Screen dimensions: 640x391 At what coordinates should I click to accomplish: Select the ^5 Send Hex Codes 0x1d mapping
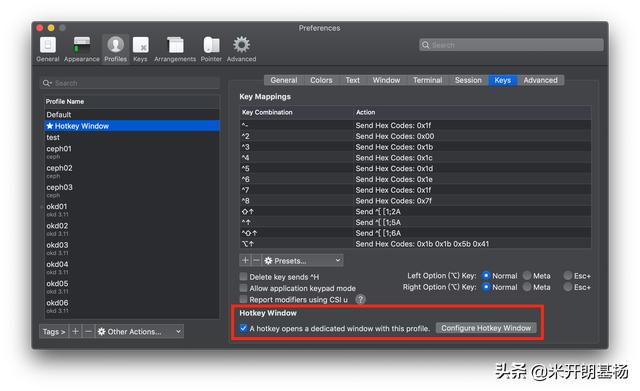415,169
